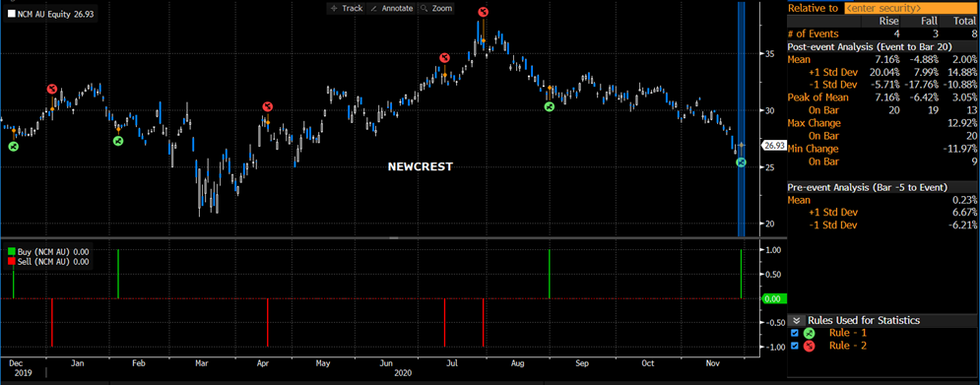
Task: Click the green Buy (NCM AU) legend swatch
Action: [11, 252]
